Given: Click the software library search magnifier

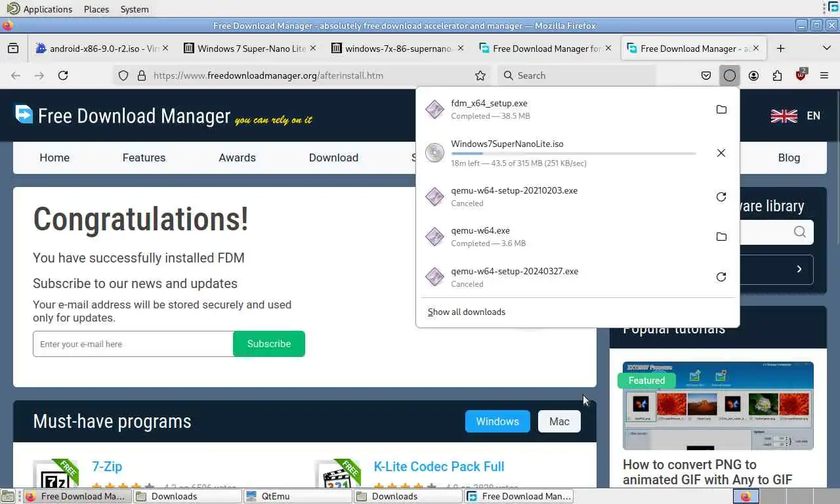Looking at the screenshot, I should click(799, 232).
